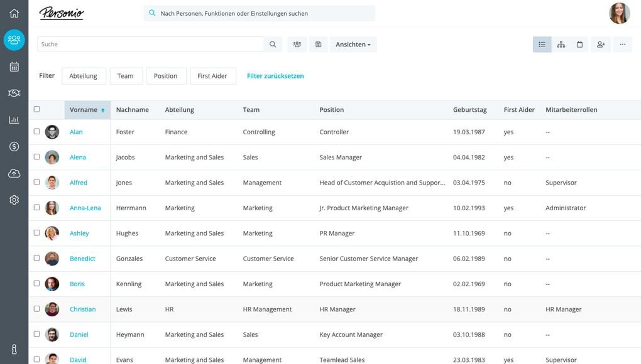Click the employee Suche input field
This screenshot has width=641, height=364.
coord(151,45)
